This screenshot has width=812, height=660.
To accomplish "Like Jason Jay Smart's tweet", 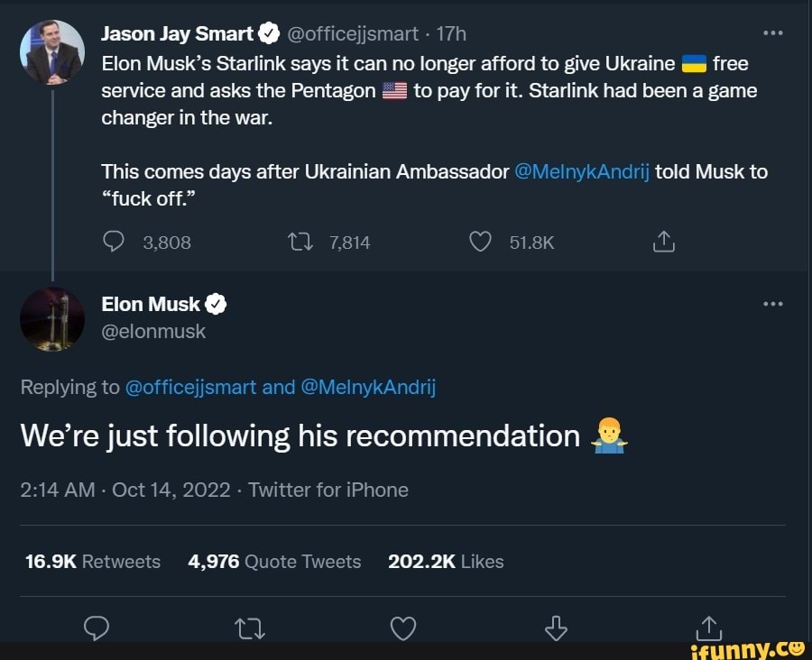I will click(481, 242).
